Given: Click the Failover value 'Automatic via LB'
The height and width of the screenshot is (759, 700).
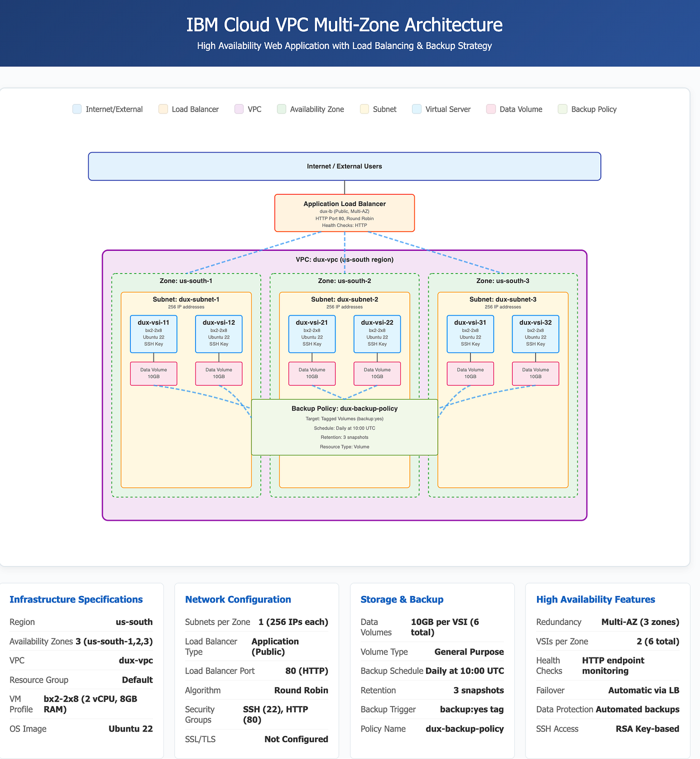Looking at the screenshot, I should pyautogui.click(x=644, y=690).
